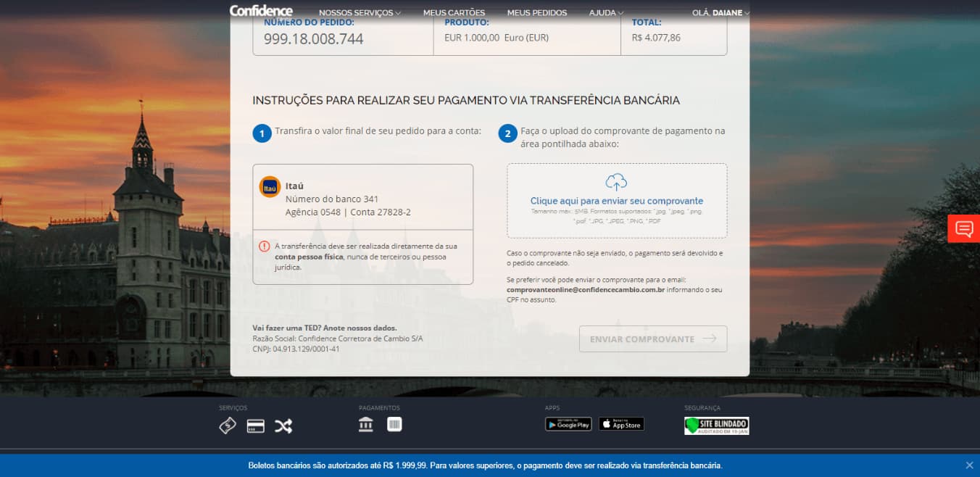
Task: Open the Olá, Daiane user menu
Action: (x=721, y=12)
